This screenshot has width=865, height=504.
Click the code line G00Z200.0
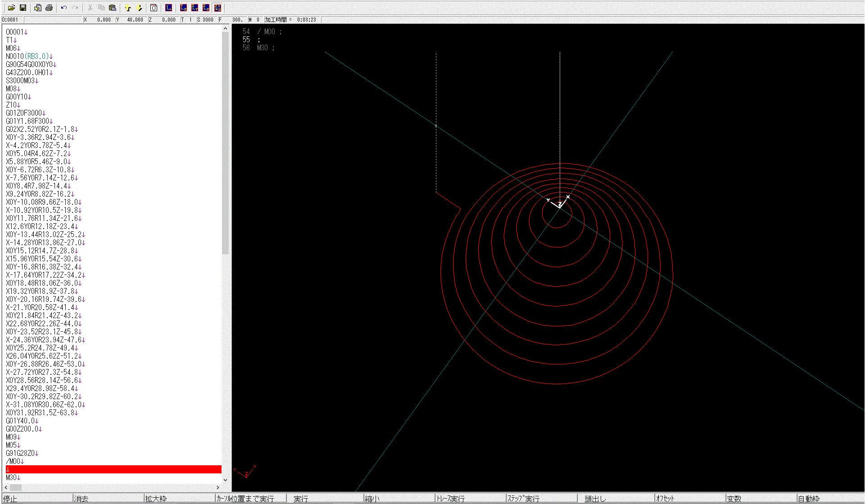pyautogui.click(x=24, y=429)
